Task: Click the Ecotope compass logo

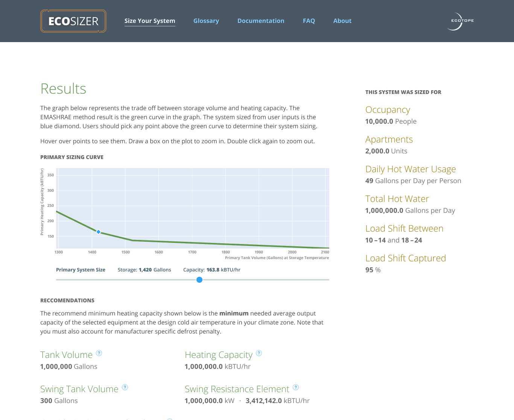Action: (461, 21)
